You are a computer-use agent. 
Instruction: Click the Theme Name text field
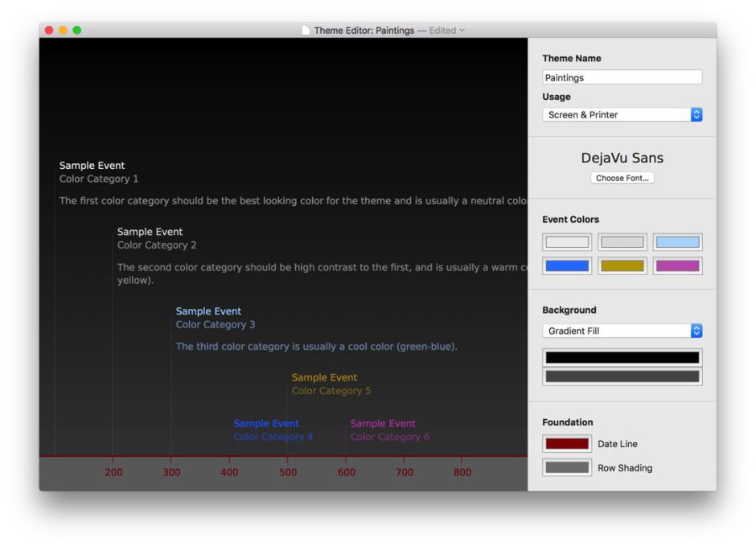pyautogui.click(x=622, y=78)
